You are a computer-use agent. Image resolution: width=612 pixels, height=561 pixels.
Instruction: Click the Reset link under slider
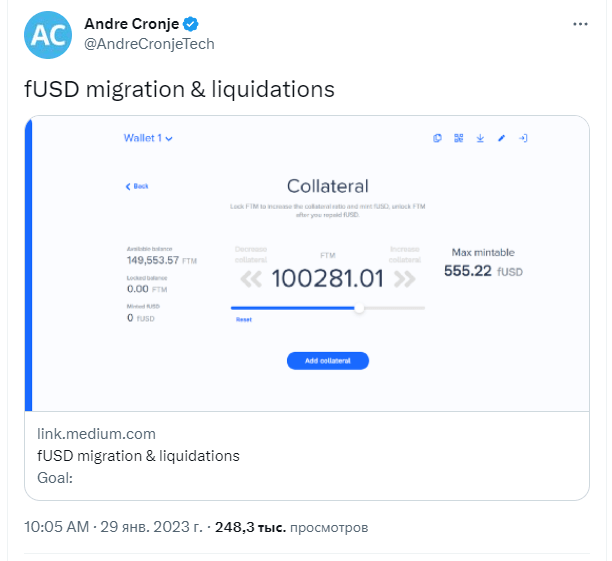pos(244,320)
